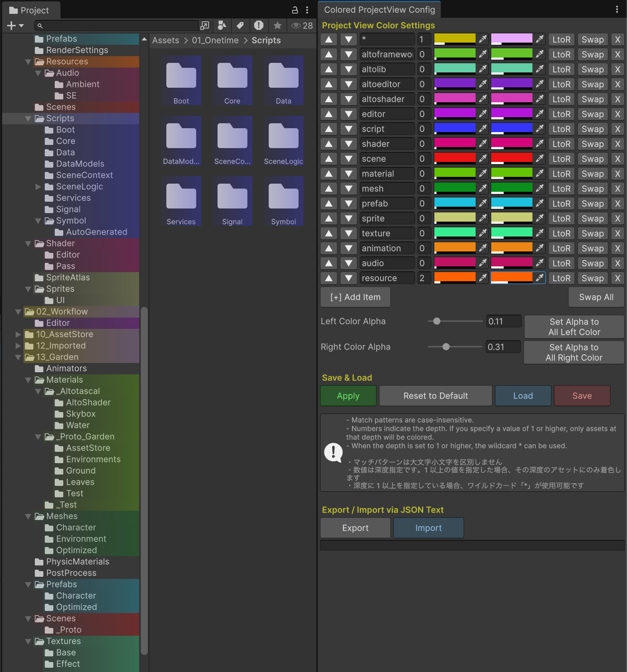The image size is (627, 672).
Task: Open the favorites star in Project toolbar
Action: [x=277, y=25]
